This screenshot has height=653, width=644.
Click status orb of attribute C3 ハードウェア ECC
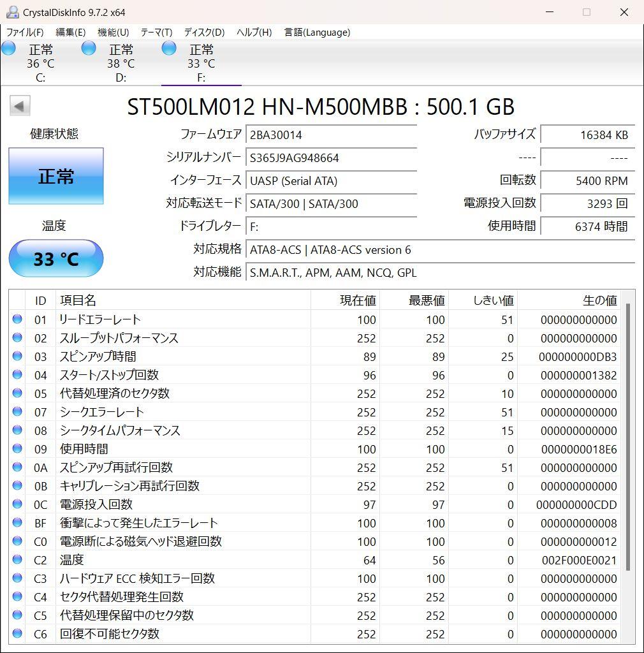[17, 578]
